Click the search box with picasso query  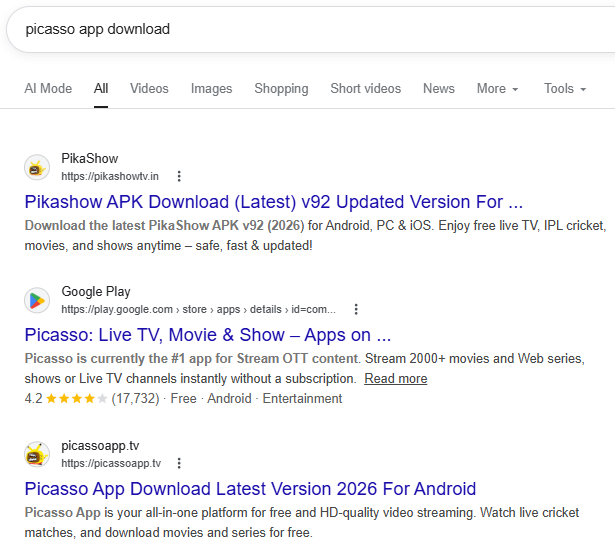tap(300, 29)
